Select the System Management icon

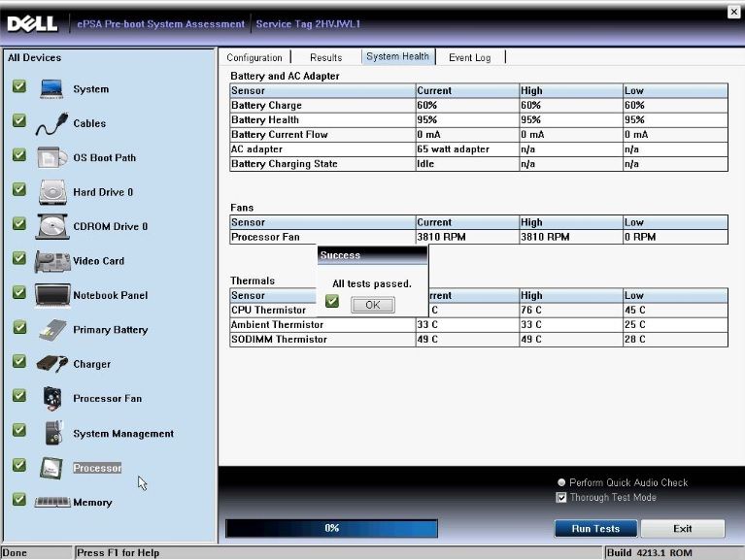point(53,433)
